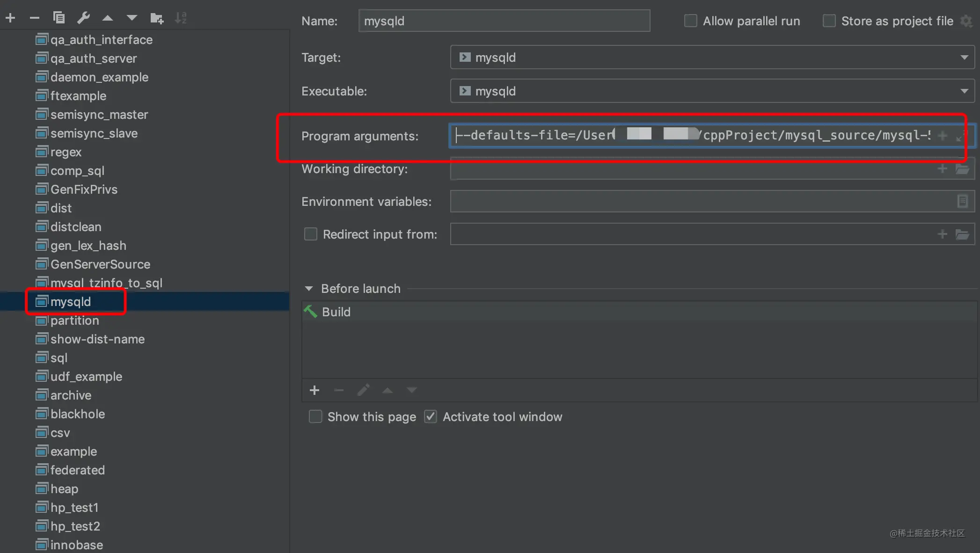Image resolution: width=980 pixels, height=553 pixels.
Task: Check the Show this page option
Action: click(x=315, y=416)
